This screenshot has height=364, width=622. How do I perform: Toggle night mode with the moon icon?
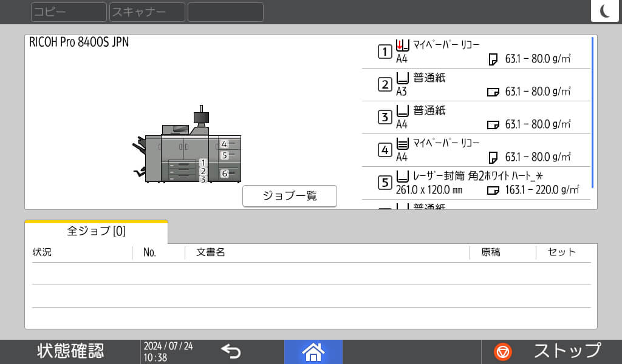(605, 11)
